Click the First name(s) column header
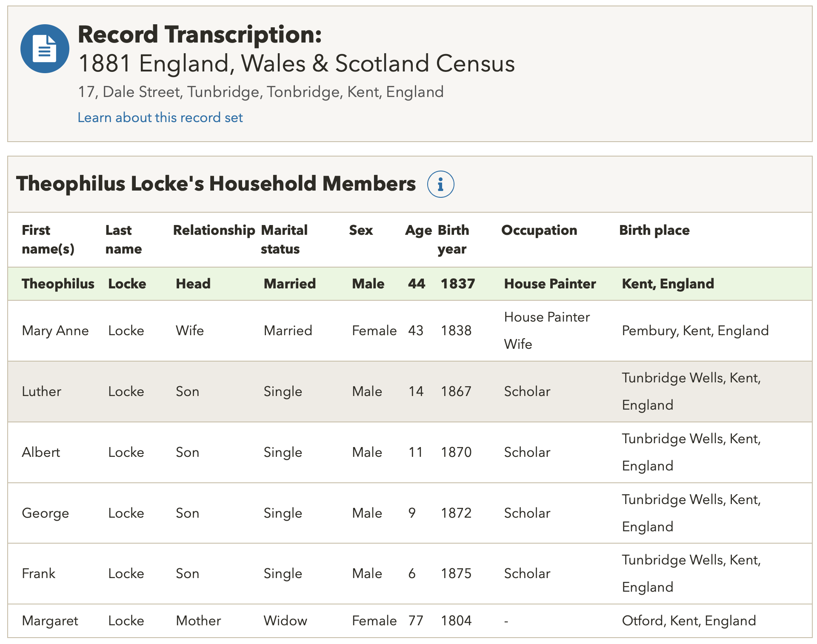The height and width of the screenshot is (644, 817). click(48, 239)
